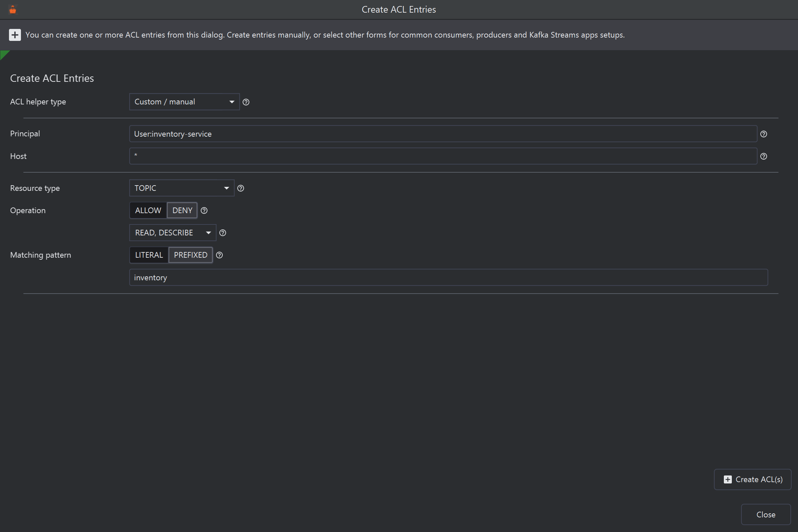798x532 pixels.
Task: Click the help icon beside ALLOW/DENY toggle
Action: pyautogui.click(x=204, y=211)
